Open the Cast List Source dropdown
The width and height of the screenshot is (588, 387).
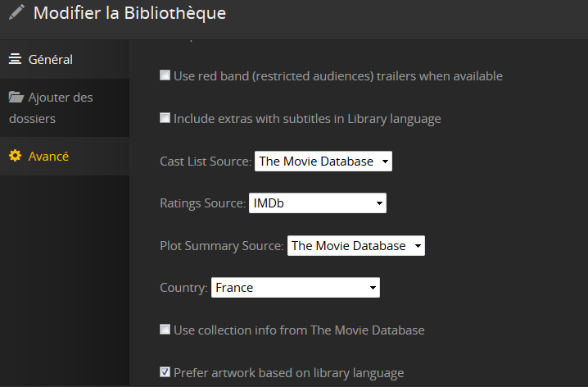tap(323, 162)
